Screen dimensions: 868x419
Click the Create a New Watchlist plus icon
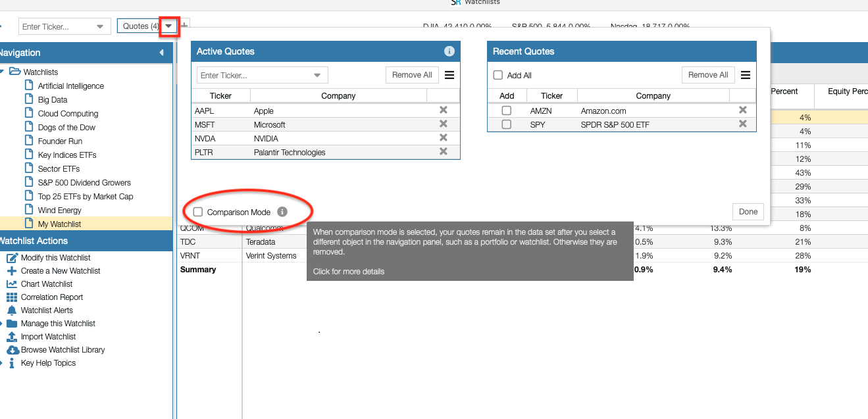pyautogui.click(x=12, y=271)
